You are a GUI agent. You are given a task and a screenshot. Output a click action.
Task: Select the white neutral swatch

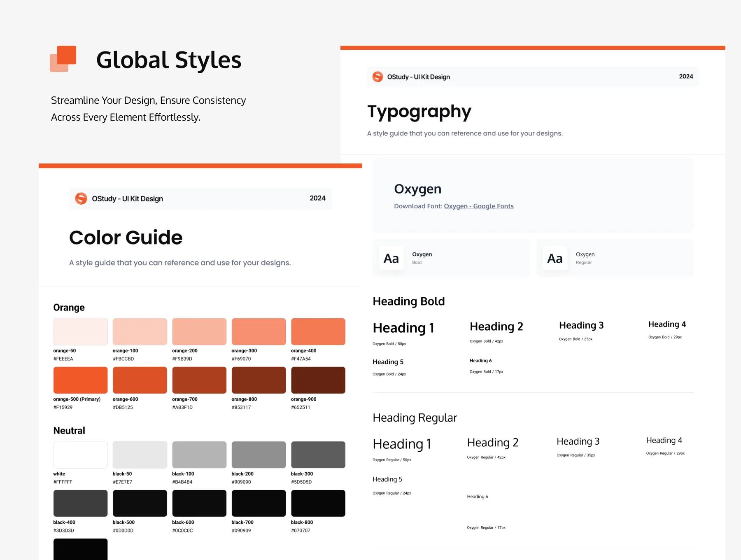pyautogui.click(x=80, y=455)
